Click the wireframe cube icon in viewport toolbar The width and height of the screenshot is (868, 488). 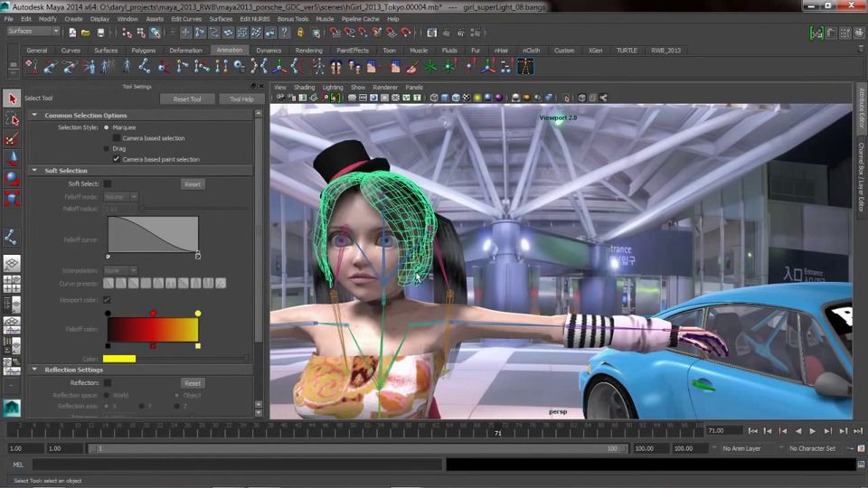pos(435,98)
